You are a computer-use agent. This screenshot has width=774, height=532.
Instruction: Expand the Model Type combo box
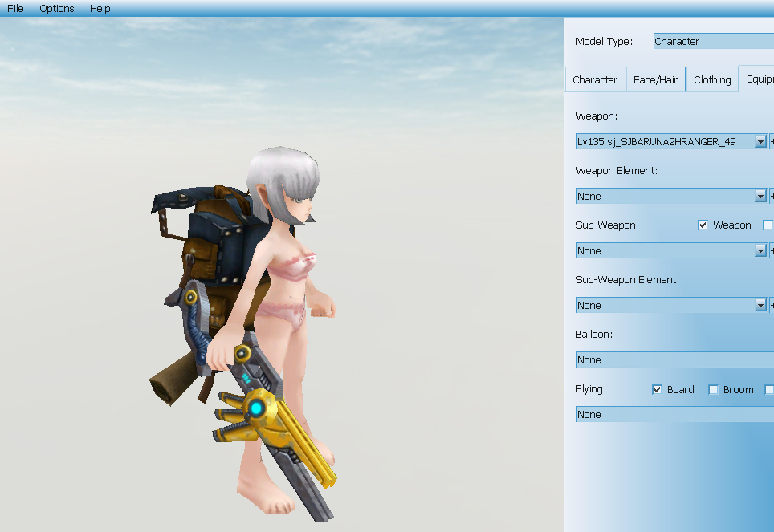tap(713, 42)
